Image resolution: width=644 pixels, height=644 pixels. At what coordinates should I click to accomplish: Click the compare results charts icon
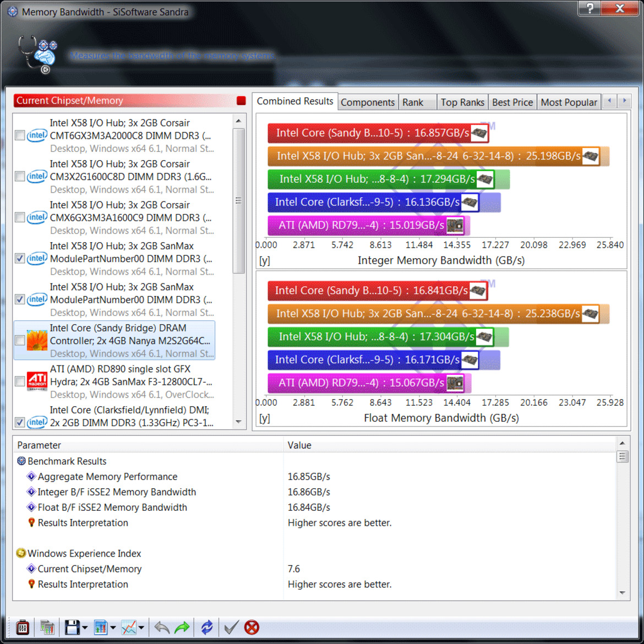[x=47, y=627]
